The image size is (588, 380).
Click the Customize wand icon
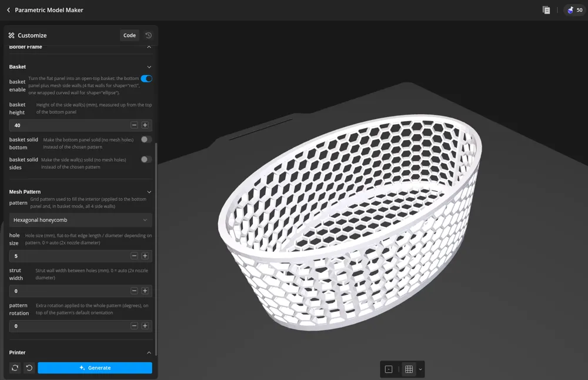click(12, 35)
